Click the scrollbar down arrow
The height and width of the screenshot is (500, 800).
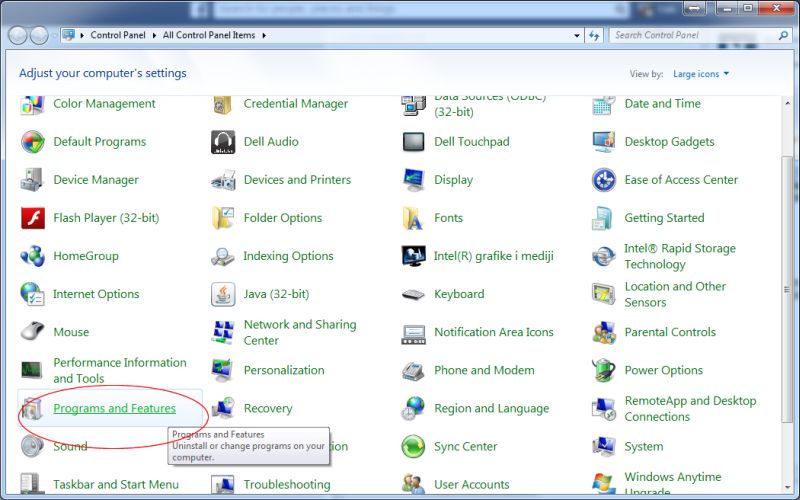[787, 487]
